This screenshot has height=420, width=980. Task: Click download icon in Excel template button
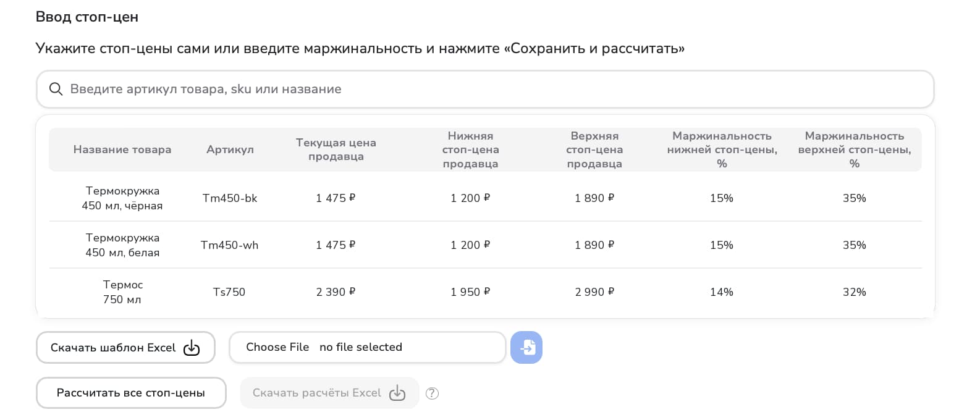pyautogui.click(x=192, y=348)
